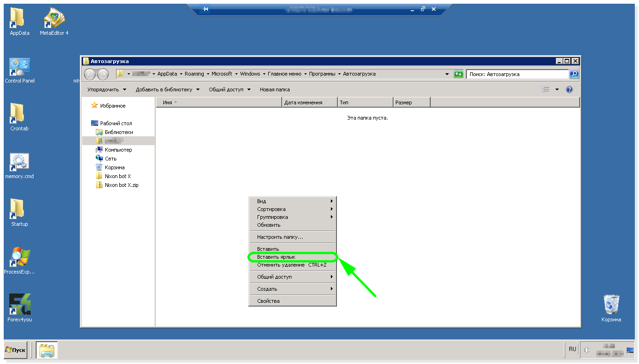The height and width of the screenshot is (364, 639).
Task: Open the Control Panel desktop shortcut
Action: pyautogui.click(x=19, y=70)
